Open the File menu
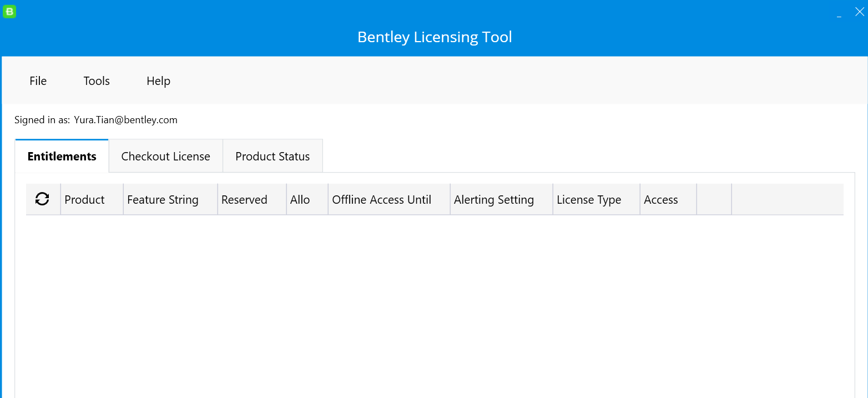This screenshot has height=398, width=868. 38,81
